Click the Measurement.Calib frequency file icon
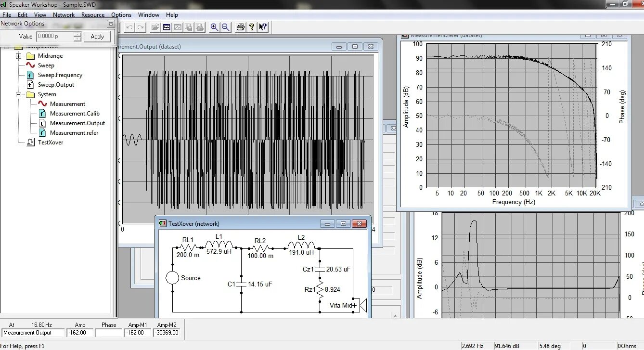The height and width of the screenshot is (350, 644). coord(42,114)
